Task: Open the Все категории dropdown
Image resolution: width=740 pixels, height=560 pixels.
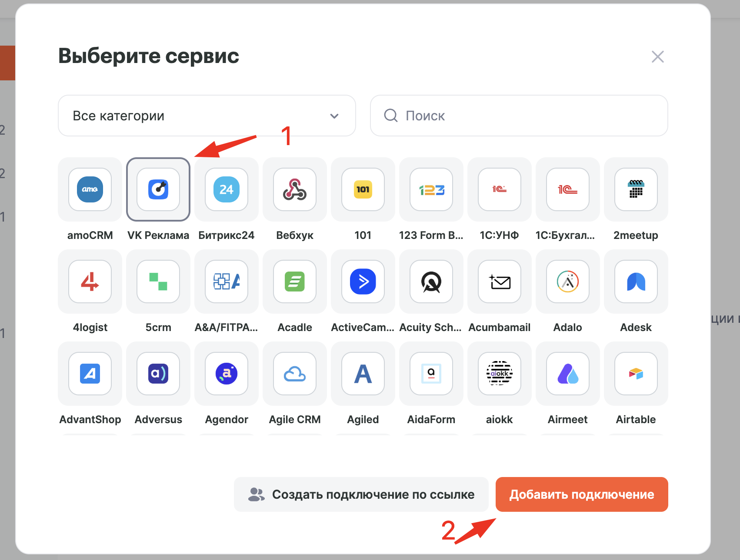Action: tap(207, 116)
